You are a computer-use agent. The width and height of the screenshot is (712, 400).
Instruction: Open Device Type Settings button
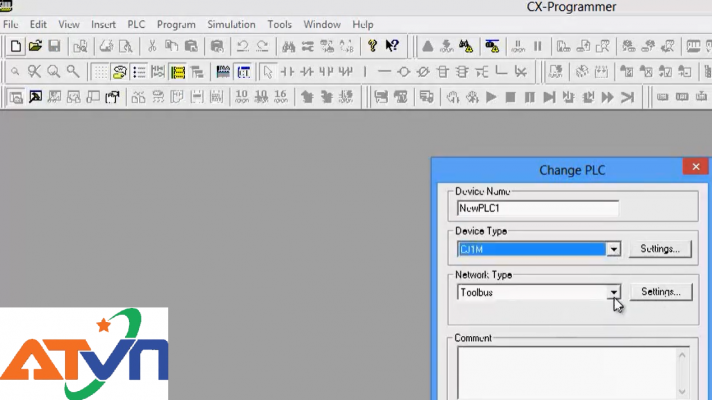click(x=660, y=249)
